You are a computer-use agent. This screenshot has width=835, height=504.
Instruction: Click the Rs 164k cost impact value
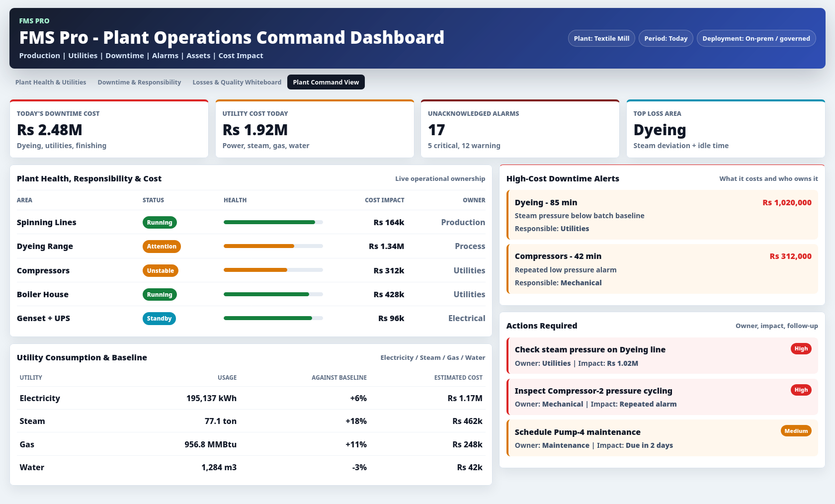[x=389, y=222]
